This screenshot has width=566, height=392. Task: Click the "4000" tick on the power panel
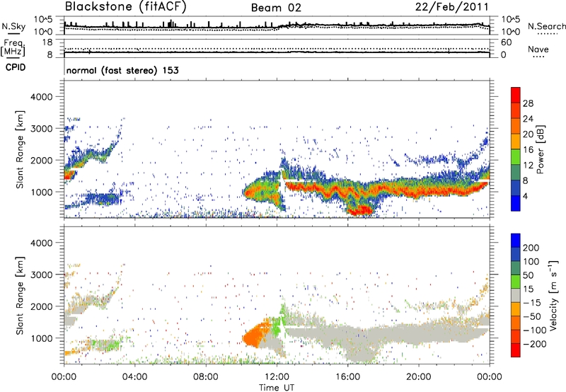click(x=41, y=97)
